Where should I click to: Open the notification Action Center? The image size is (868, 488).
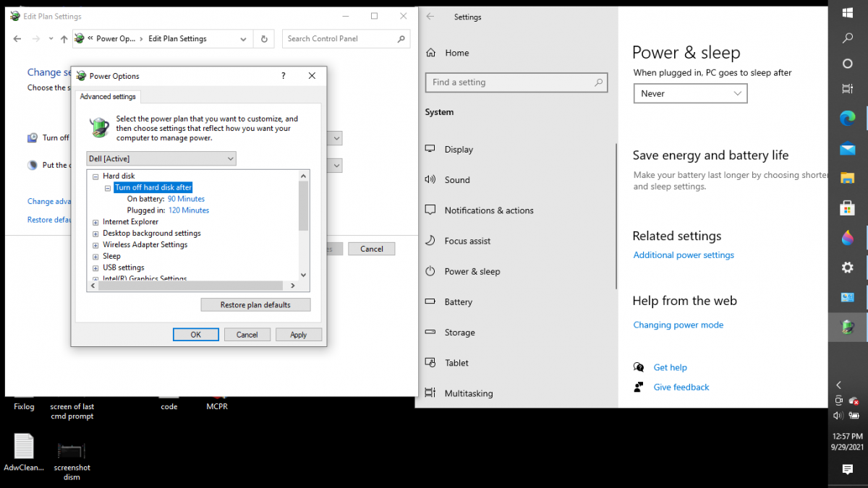click(847, 469)
